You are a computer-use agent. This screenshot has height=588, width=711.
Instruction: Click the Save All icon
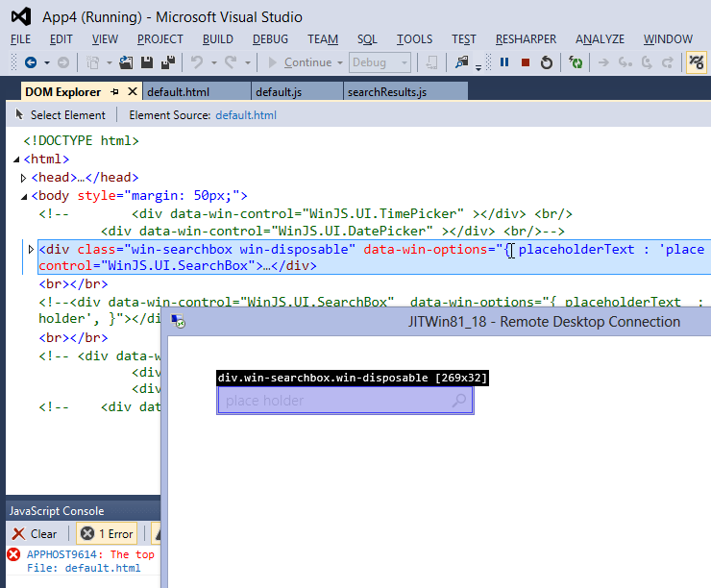pyautogui.click(x=168, y=62)
